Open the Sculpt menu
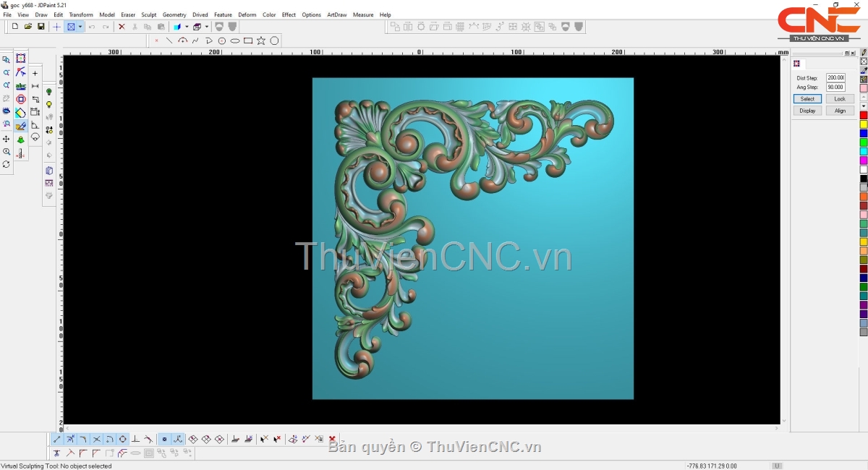 coord(148,14)
